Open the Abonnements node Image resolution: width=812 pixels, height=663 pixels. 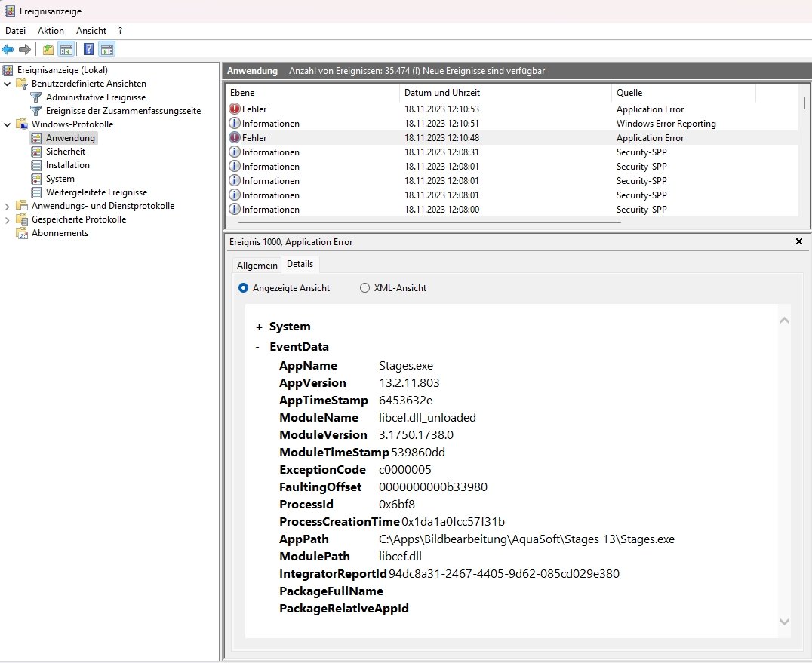point(60,233)
